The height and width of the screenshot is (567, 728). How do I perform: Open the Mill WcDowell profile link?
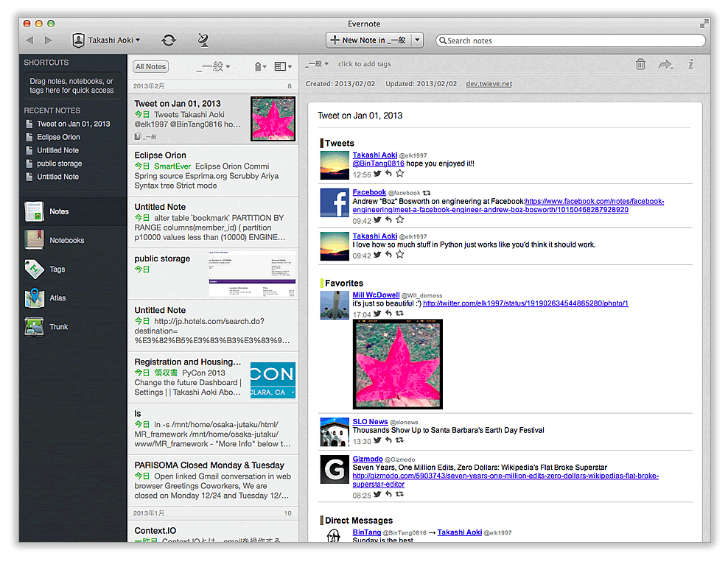click(x=376, y=295)
